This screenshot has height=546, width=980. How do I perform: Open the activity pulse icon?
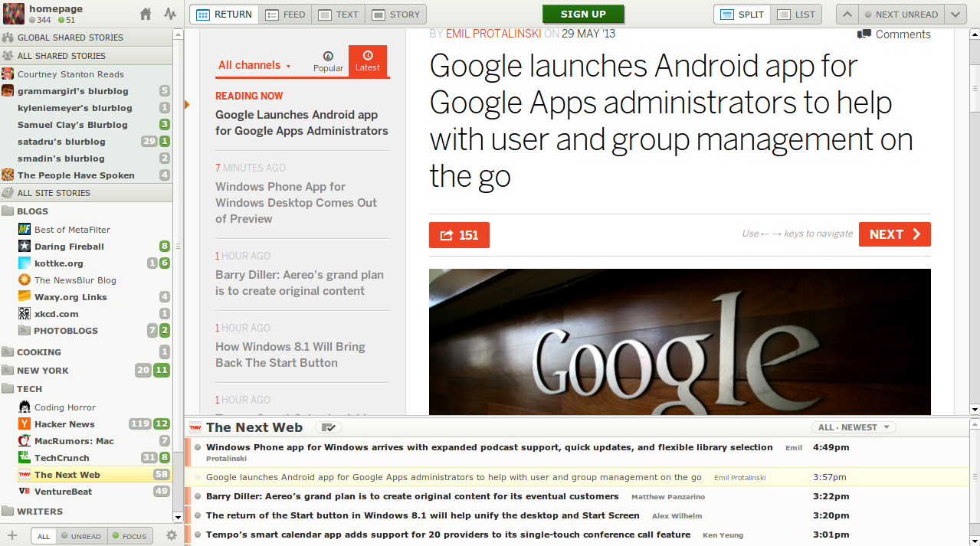pyautogui.click(x=169, y=14)
